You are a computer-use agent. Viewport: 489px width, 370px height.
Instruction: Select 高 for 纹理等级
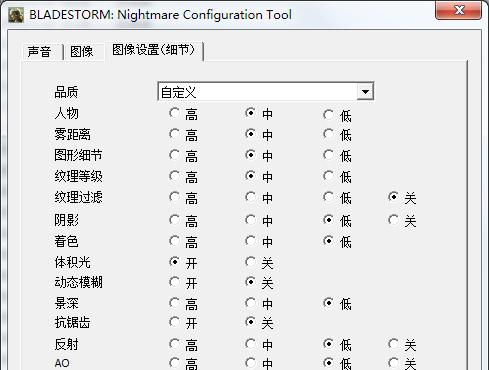(x=174, y=176)
